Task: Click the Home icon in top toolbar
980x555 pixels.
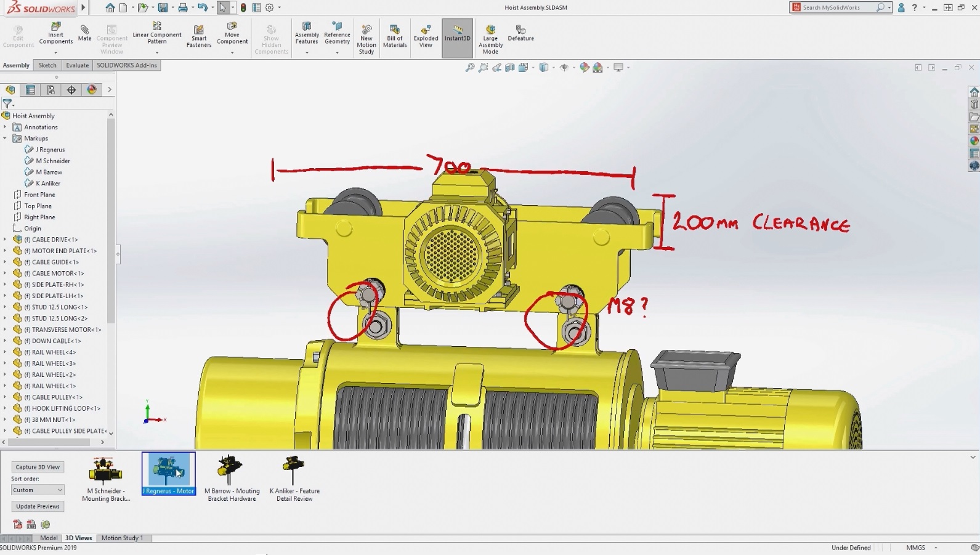Action: point(110,7)
